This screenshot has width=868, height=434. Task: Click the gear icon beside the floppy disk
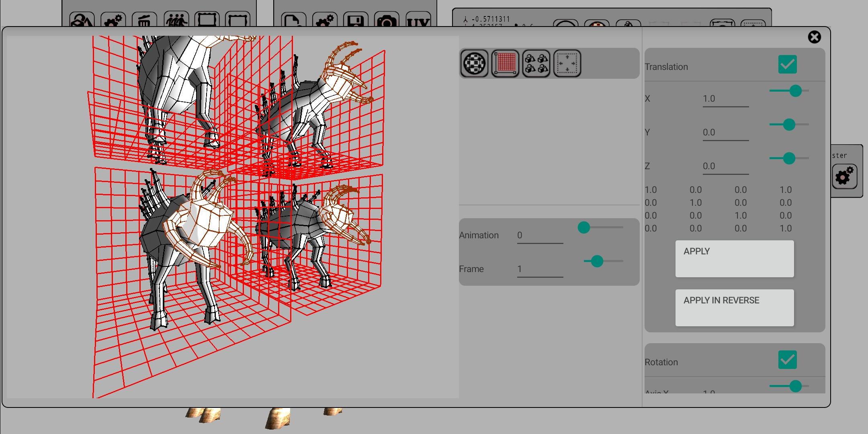coord(325,20)
